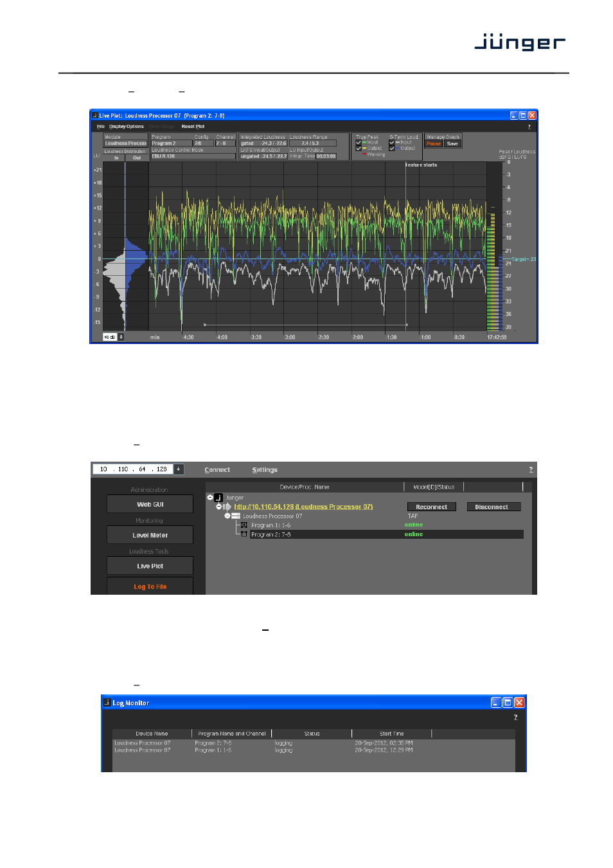This screenshot has height=868, width=613.
Task: Open the Connect menu
Action: click(217, 470)
